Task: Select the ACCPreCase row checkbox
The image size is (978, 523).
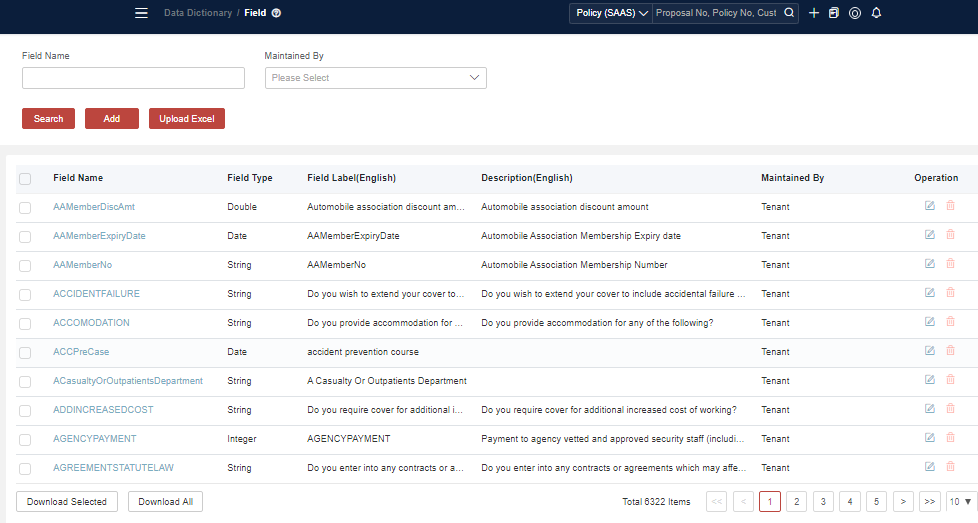Action: coord(25,353)
